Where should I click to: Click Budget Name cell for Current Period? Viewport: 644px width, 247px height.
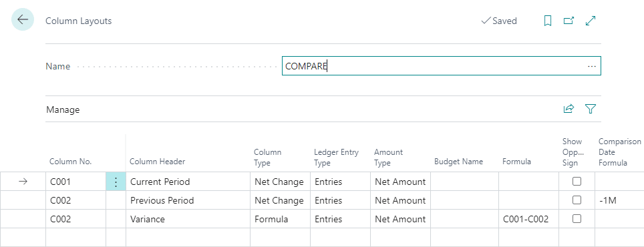[x=464, y=182]
